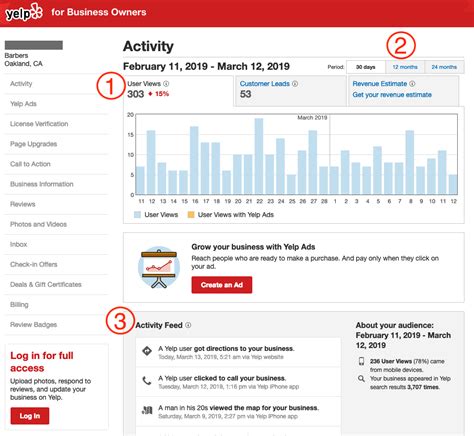Click the Log In button
474x436 pixels.
tap(30, 416)
